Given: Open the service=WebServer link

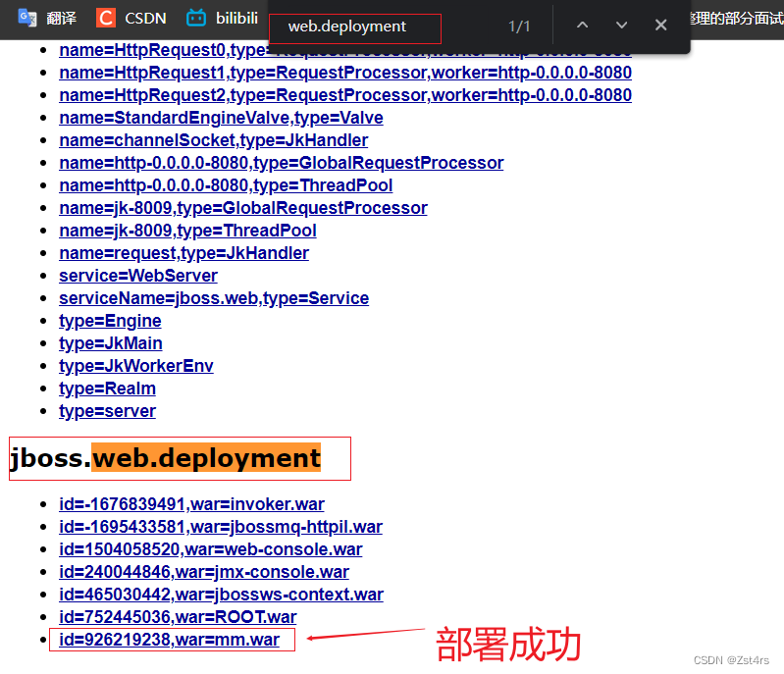Looking at the screenshot, I should [x=138, y=276].
